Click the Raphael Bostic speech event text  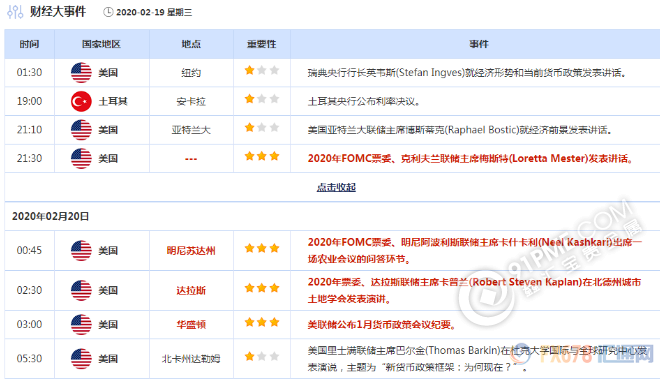coord(459,130)
